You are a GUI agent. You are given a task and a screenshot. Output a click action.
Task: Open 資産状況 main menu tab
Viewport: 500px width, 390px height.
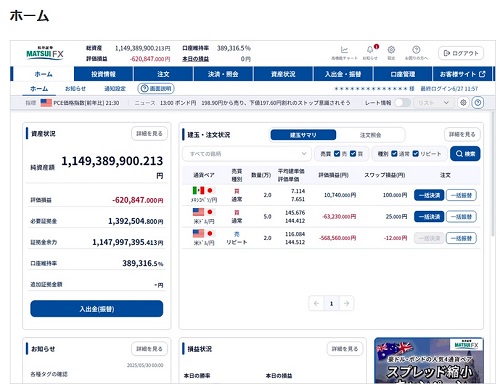point(283,74)
